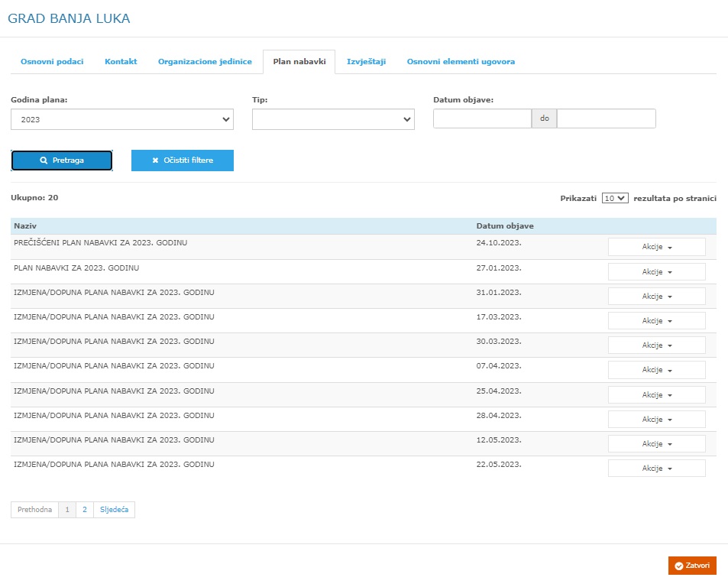Go to the Izvještaji tab
The width and height of the screenshot is (728, 587).
click(x=367, y=61)
